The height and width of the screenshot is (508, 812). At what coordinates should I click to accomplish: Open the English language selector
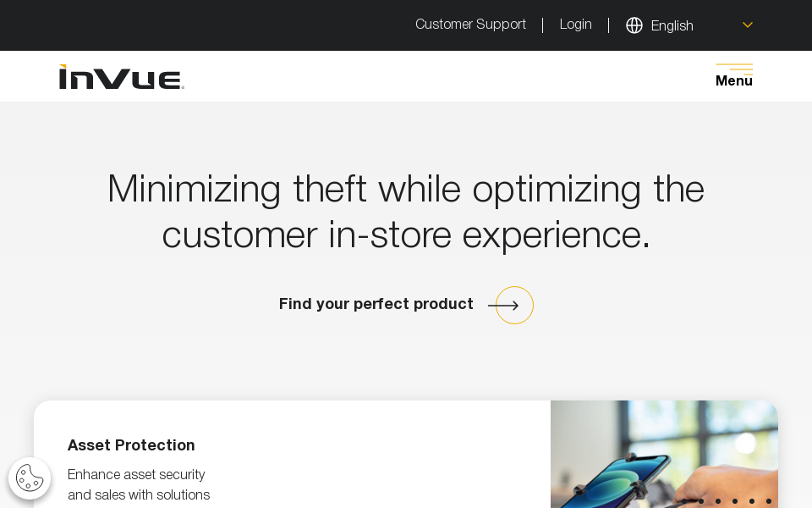tap(672, 25)
